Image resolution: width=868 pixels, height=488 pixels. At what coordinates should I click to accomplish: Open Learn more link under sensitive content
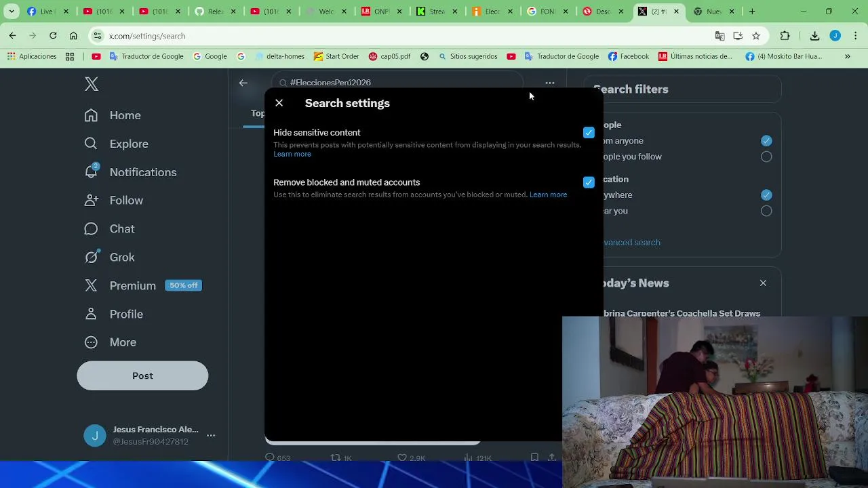(292, 154)
